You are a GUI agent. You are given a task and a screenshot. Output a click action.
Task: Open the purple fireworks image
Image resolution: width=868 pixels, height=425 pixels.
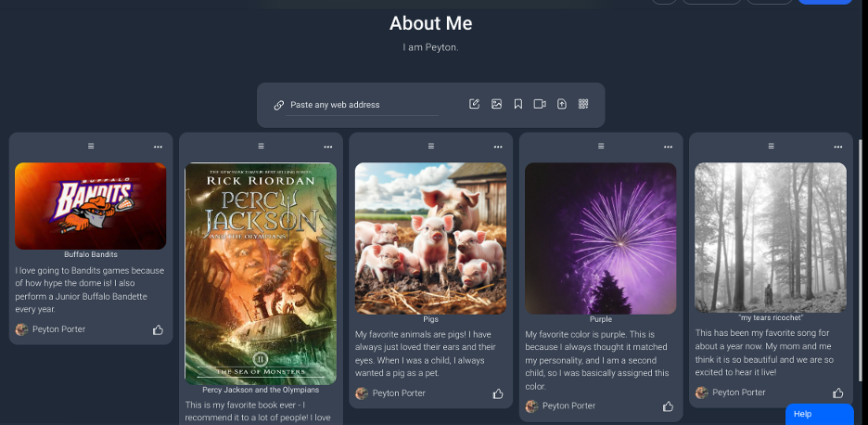[601, 238]
